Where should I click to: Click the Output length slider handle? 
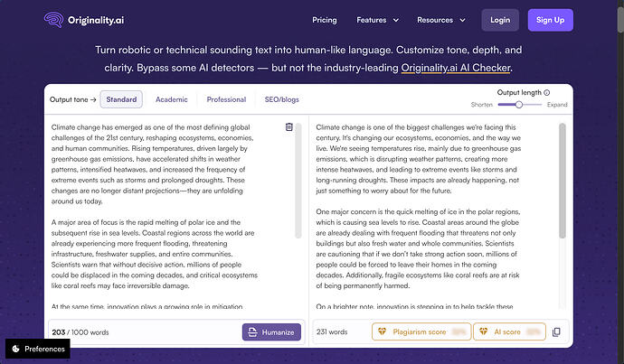[x=518, y=105]
